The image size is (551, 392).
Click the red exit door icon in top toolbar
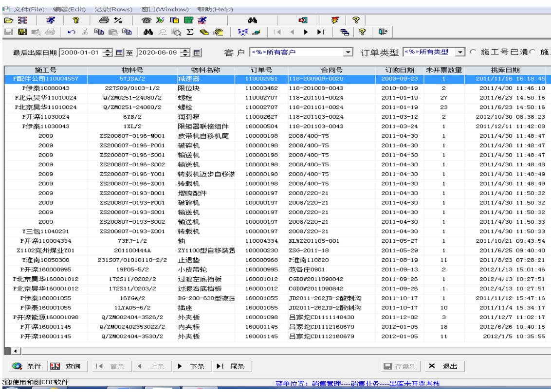[x=303, y=20]
